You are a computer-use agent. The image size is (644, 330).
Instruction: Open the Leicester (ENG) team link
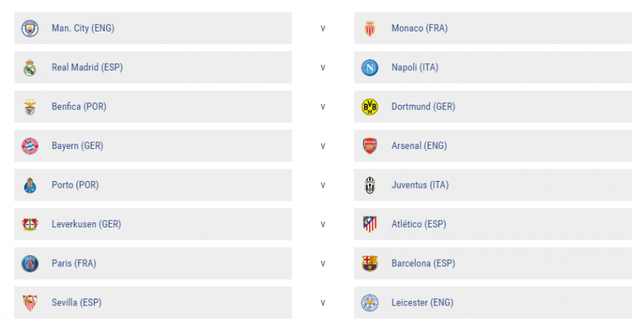[422, 302]
